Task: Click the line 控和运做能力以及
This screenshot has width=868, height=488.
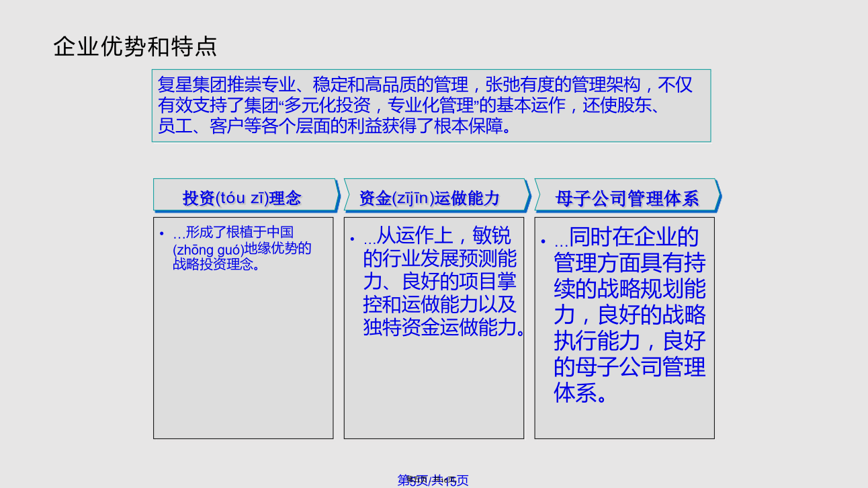Action: (x=439, y=304)
